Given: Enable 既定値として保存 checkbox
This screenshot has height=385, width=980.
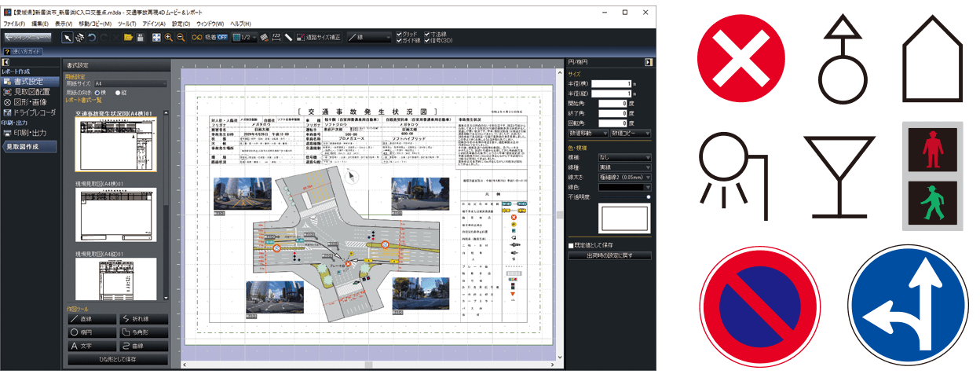Looking at the screenshot, I should pos(571,246).
